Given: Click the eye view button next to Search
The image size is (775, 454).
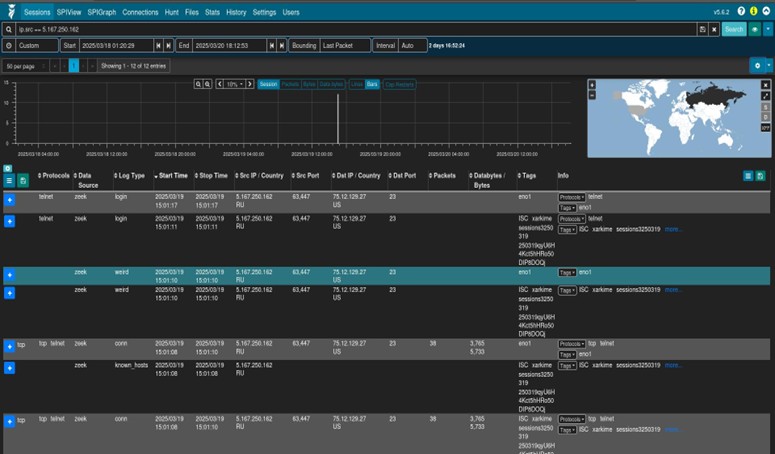Looking at the screenshot, I should click(753, 29).
